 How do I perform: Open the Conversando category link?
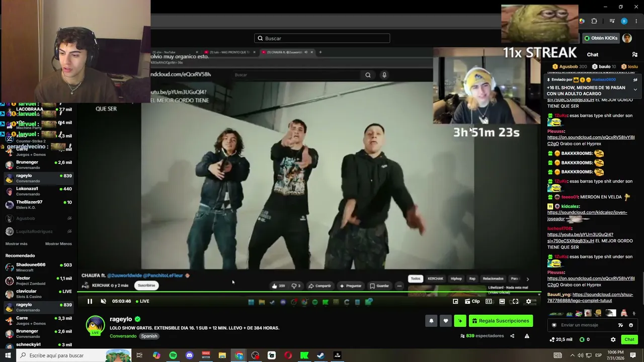point(123,336)
